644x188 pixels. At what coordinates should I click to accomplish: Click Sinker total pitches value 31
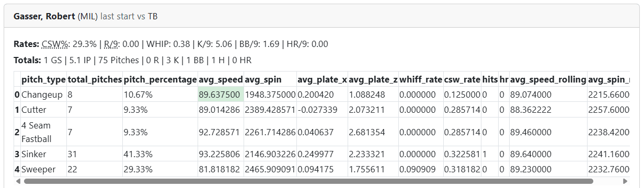[x=95, y=154]
